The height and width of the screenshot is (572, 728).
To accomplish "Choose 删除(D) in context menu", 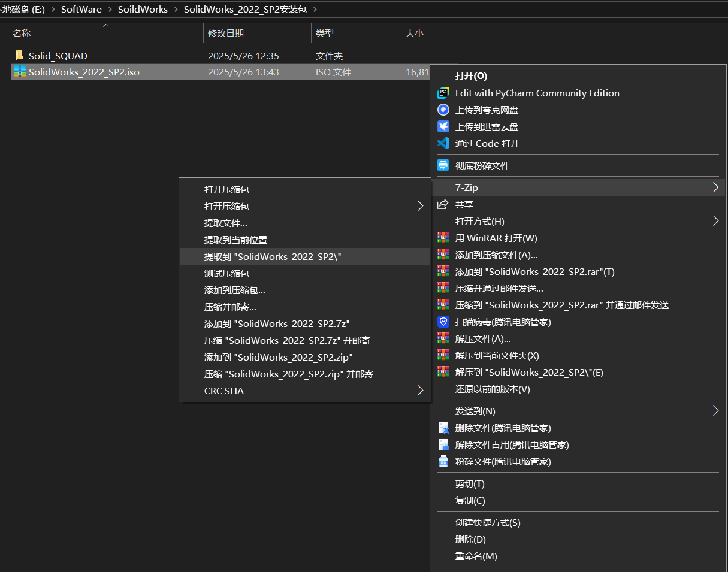I will coord(578,539).
